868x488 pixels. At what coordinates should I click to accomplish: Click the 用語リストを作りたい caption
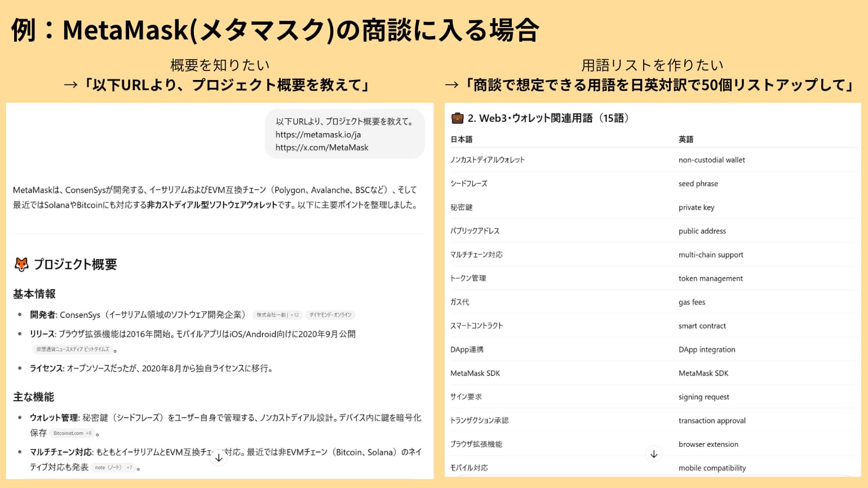(652, 65)
